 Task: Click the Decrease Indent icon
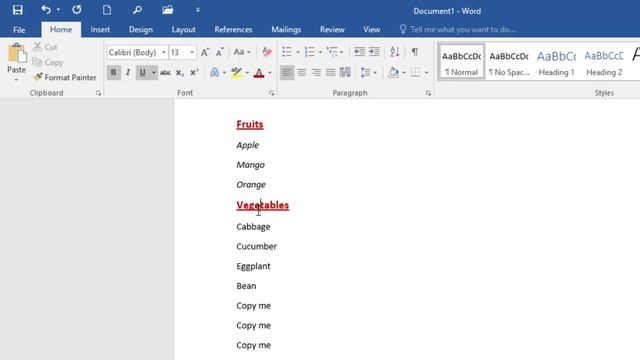(x=359, y=52)
